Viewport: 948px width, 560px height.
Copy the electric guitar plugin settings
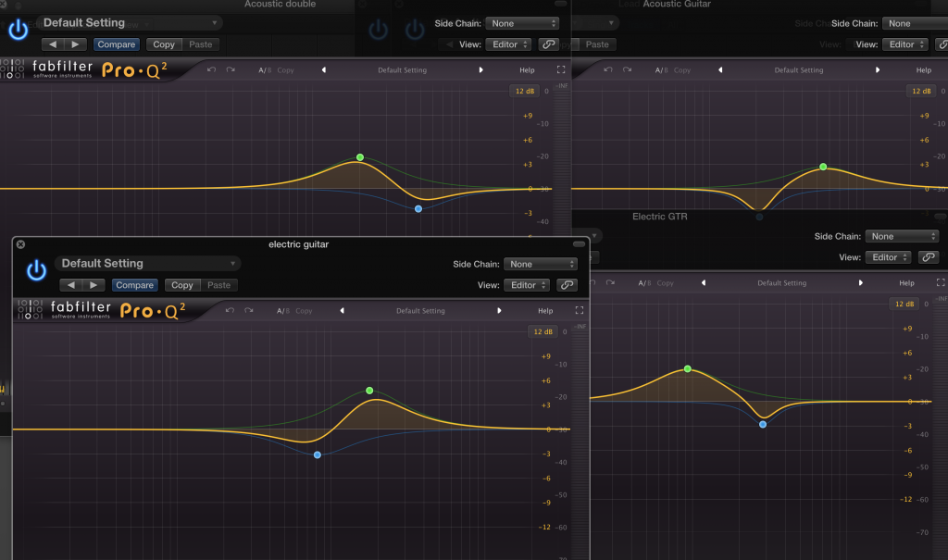coord(181,285)
